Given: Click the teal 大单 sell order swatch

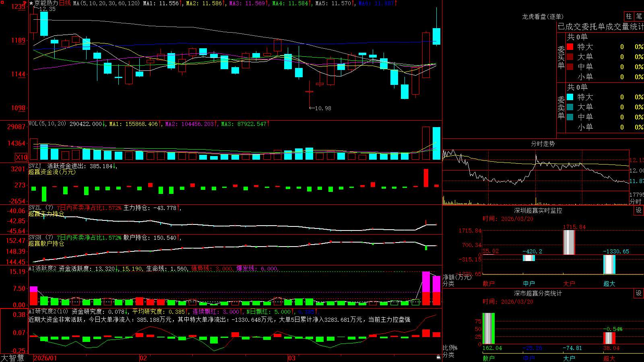Looking at the screenshot, I should tap(570, 107).
